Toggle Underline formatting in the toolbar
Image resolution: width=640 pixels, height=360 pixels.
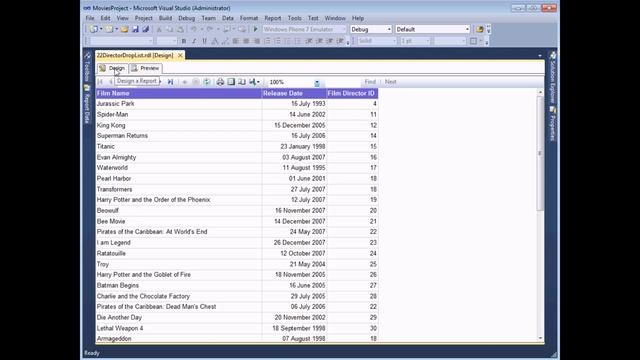point(204,41)
